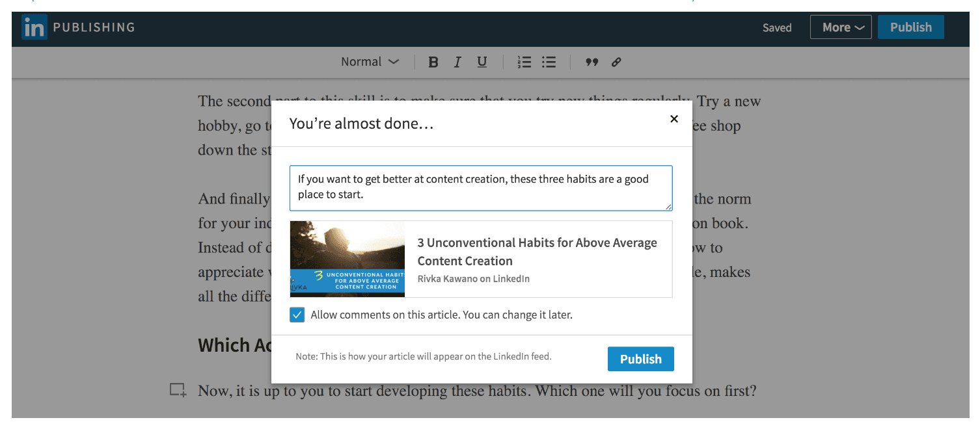This screenshot has width=980, height=433.
Task: Close the You're almost done dialog
Action: [x=674, y=119]
